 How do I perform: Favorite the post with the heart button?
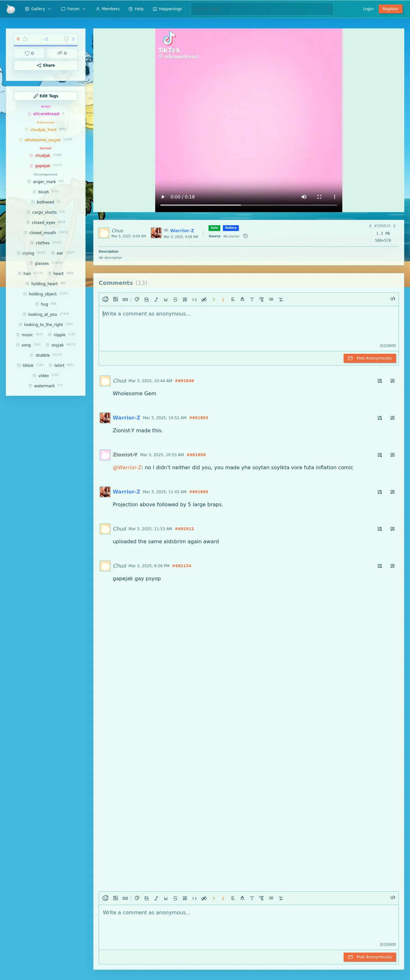[29, 53]
